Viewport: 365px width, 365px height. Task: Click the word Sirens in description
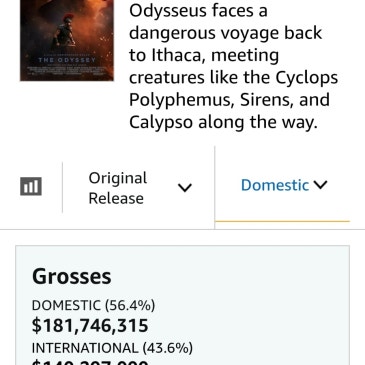click(267, 100)
